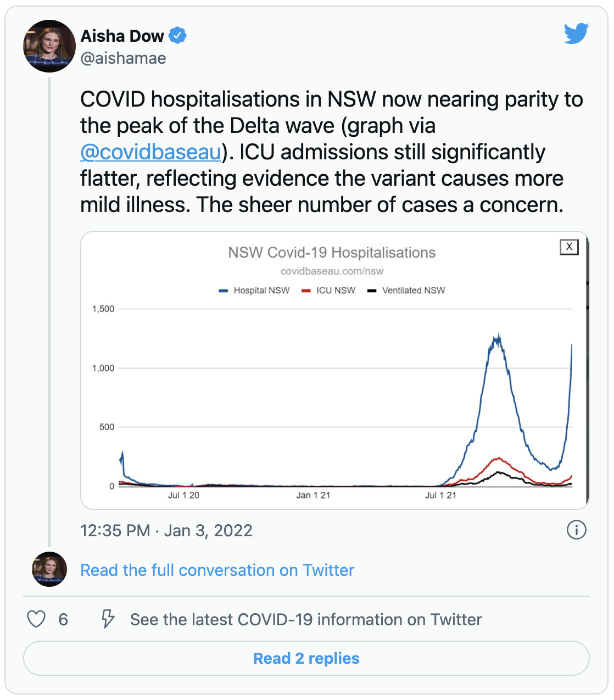614x700 pixels.
Task: Click the @aishamae handle
Action: [123, 58]
